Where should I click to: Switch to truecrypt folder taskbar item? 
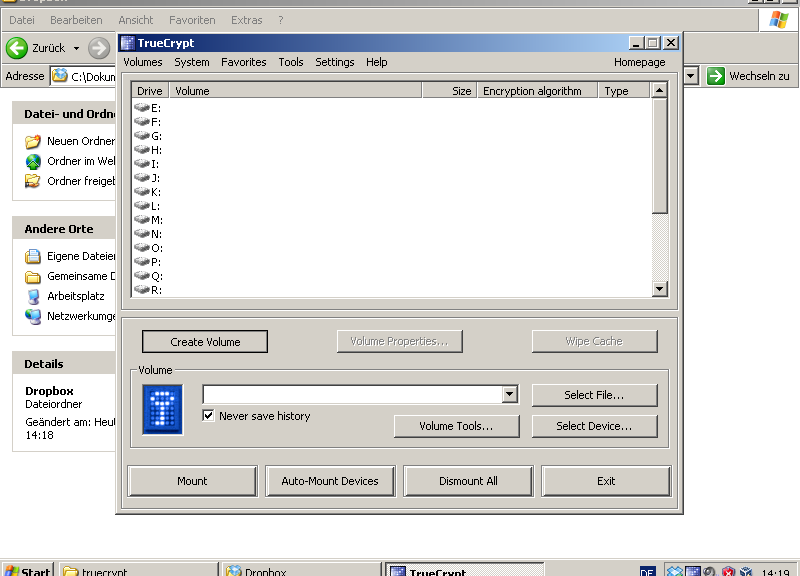pos(139,570)
